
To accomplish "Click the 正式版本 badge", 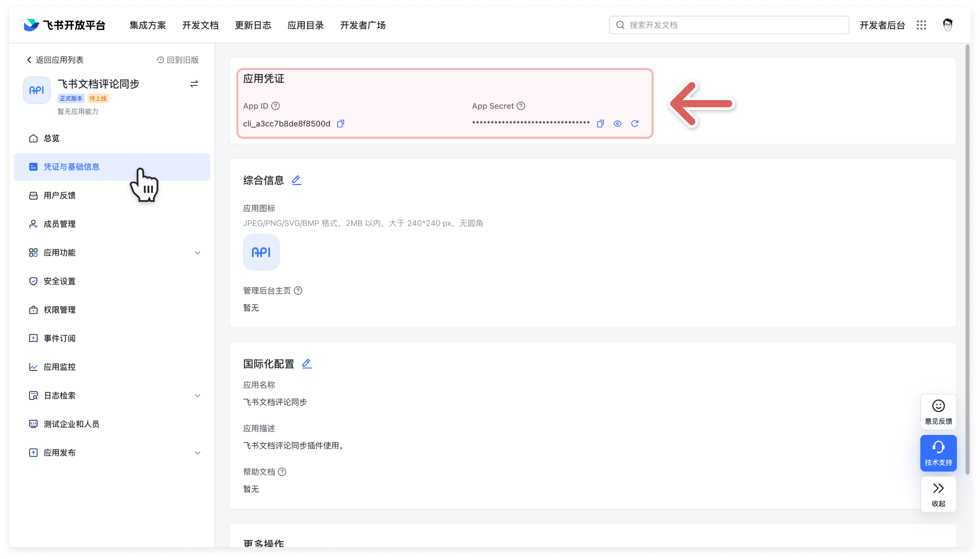I will pos(71,99).
